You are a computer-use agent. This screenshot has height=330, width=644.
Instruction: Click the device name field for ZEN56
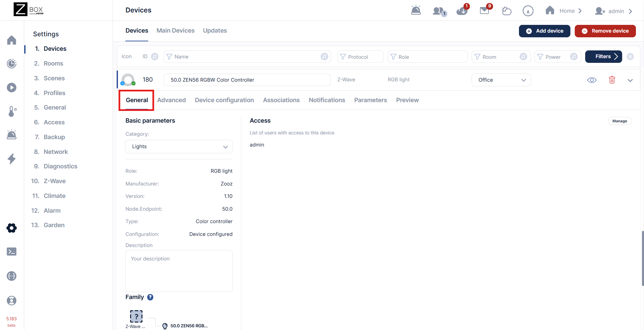[x=247, y=80]
